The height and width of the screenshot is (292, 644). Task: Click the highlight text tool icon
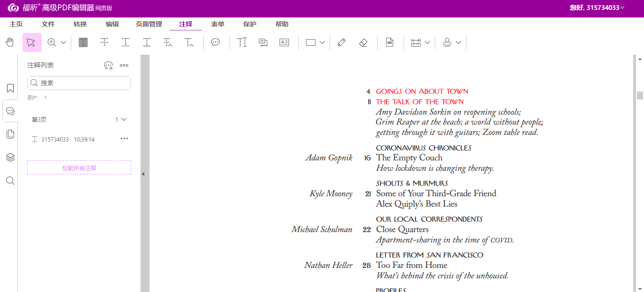click(83, 42)
